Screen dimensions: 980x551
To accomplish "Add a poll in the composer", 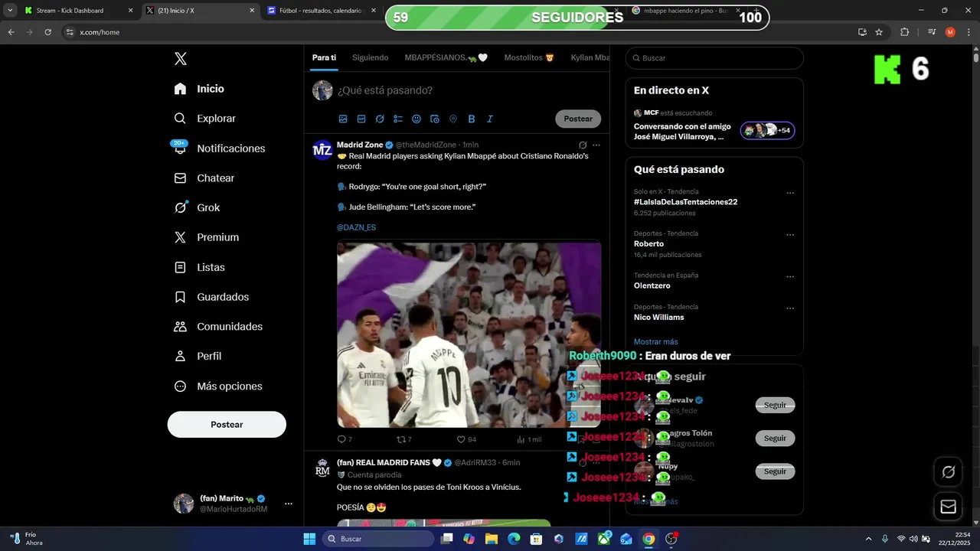I will (x=398, y=119).
